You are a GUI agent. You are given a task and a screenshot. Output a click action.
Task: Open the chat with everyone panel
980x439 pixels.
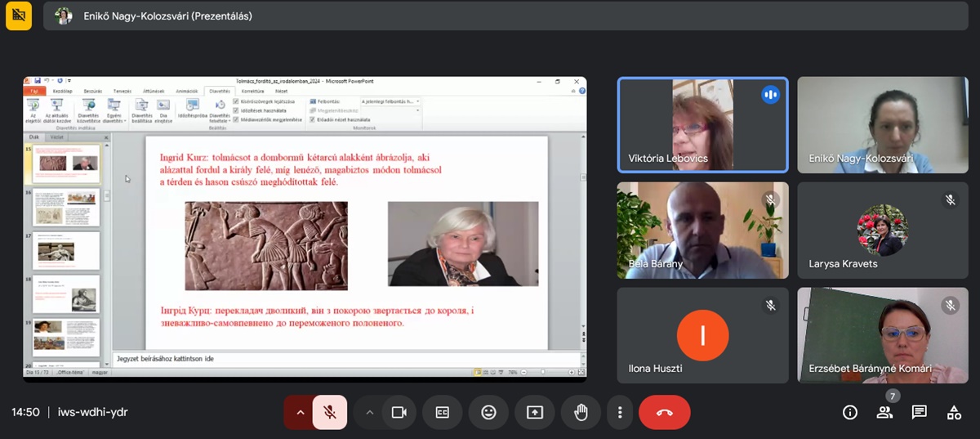919,412
